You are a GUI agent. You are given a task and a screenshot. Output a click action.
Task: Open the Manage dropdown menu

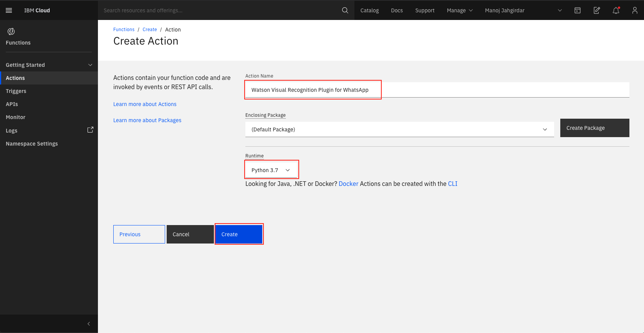(x=460, y=10)
